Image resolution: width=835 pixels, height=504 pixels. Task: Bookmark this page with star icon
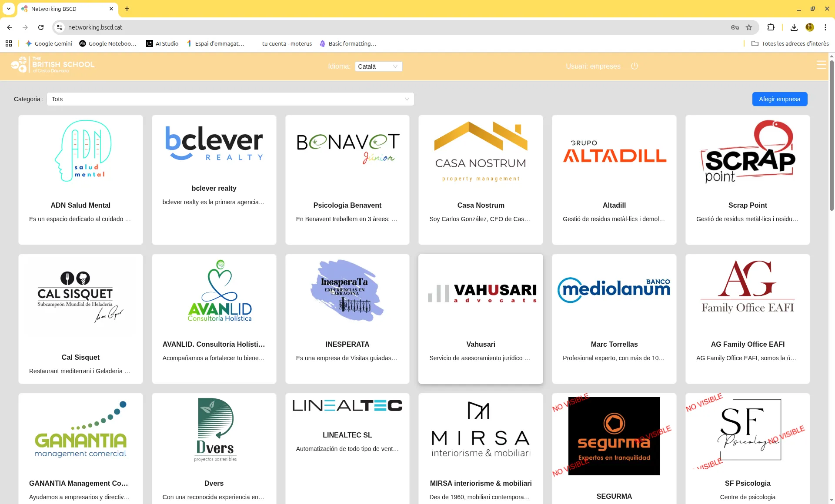(749, 27)
